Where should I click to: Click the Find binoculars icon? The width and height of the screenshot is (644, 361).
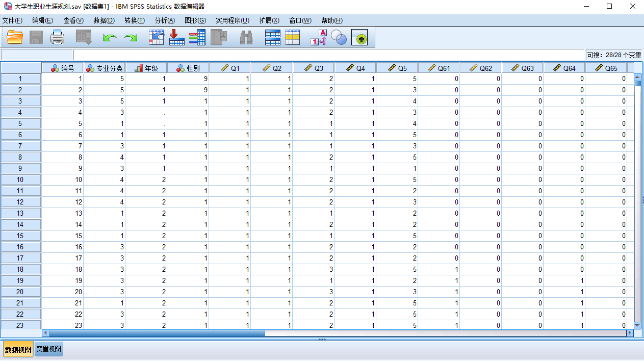tap(246, 38)
